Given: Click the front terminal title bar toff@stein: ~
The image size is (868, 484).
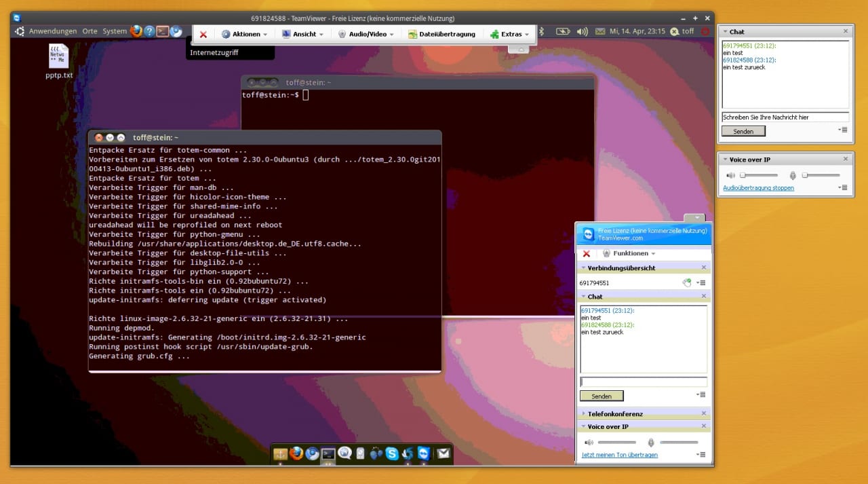Looking at the screenshot, I should coord(264,138).
